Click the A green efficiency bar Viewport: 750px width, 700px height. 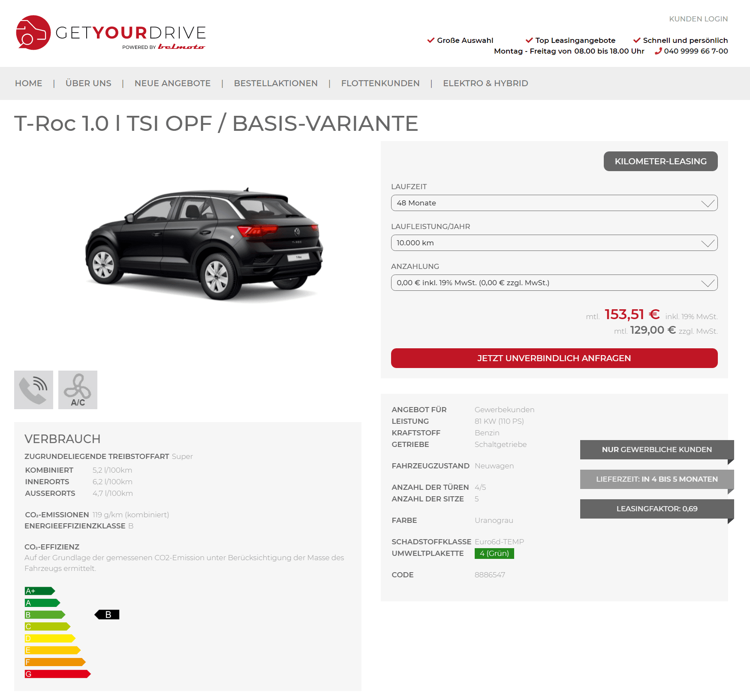pos(42,603)
